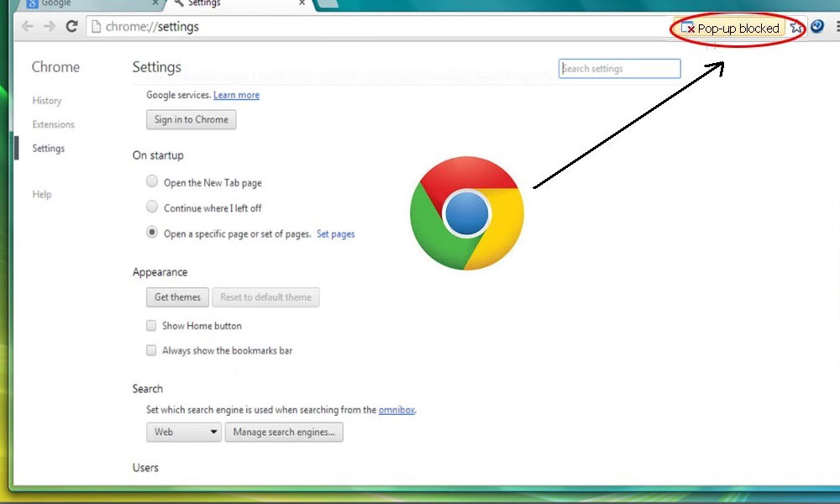This screenshot has width=840, height=504.
Task: Click the Pop-up blocked indicator
Action: [x=731, y=29]
